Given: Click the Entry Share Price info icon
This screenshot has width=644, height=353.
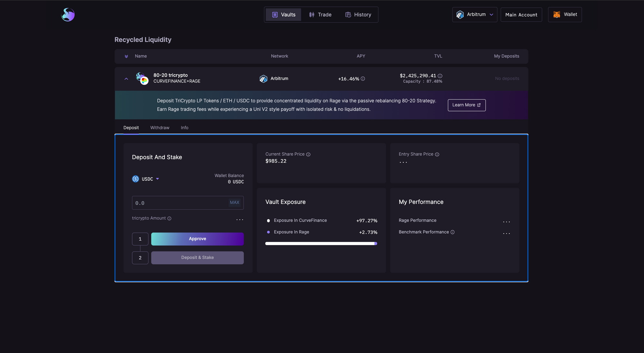Looking at the screenshot, I should pyautogui.click(x=437, y=154).
